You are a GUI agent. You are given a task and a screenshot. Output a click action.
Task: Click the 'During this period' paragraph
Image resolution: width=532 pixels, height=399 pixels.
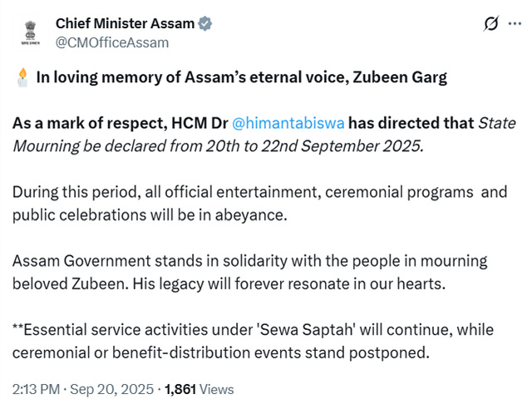pyautogui.click(x=260, y=204)
